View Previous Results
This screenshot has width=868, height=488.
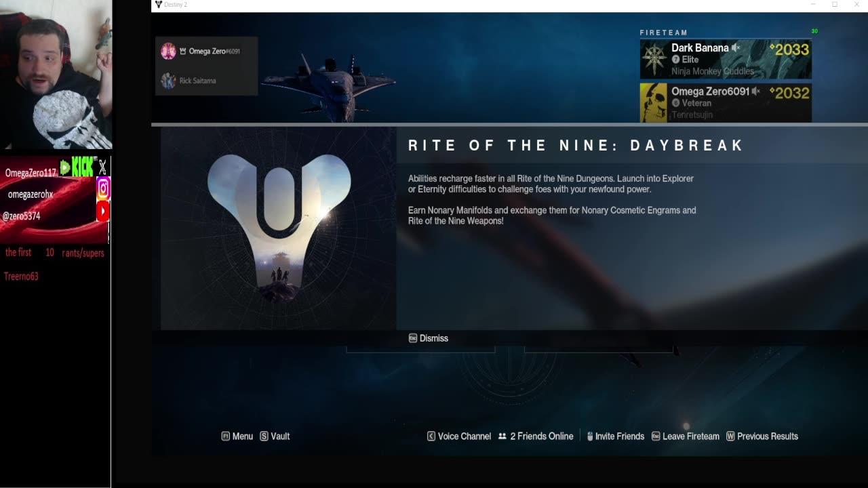coord(762,436)
